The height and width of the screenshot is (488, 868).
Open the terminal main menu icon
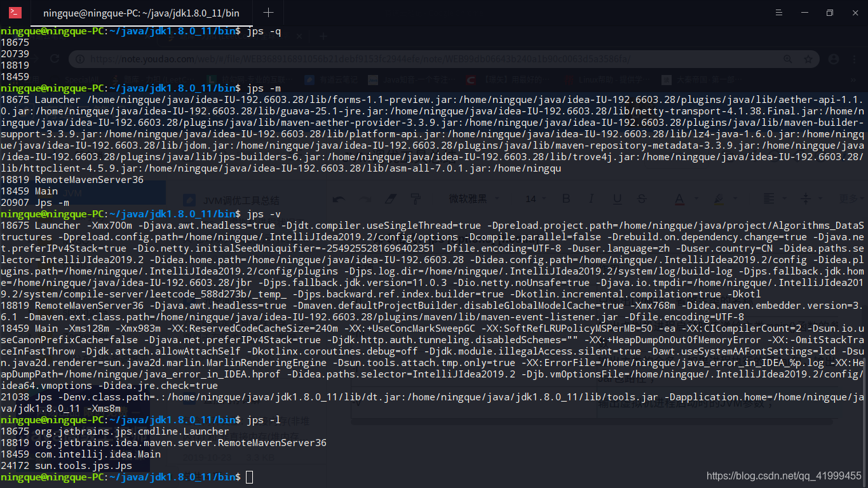pyautogui.click(x=780, y=12)
